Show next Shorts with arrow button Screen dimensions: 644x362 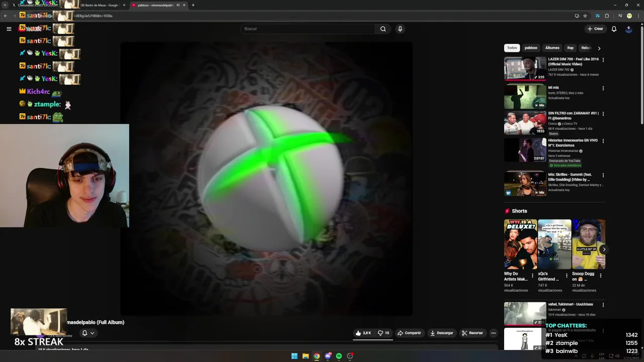tap(604, 249)
